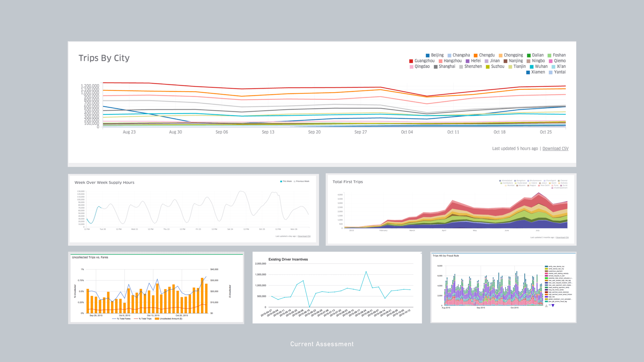The image size is (644, 362).
Task: Toggle Hefei legend entry
Action: (x=473, y=61)
